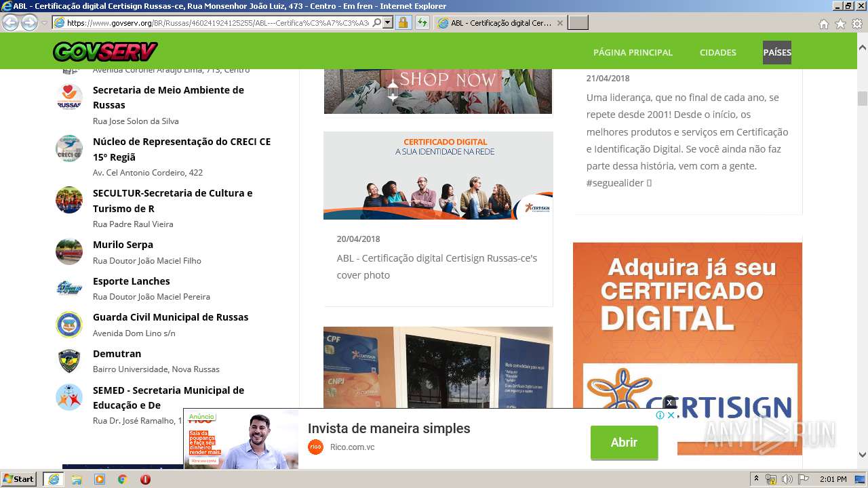
Task: Open the Demutran listing
Action: 117,353
